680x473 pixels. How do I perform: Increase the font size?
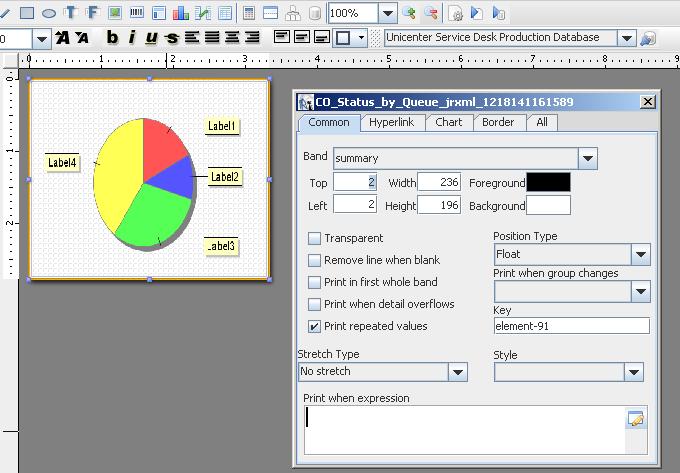[62, 38]
